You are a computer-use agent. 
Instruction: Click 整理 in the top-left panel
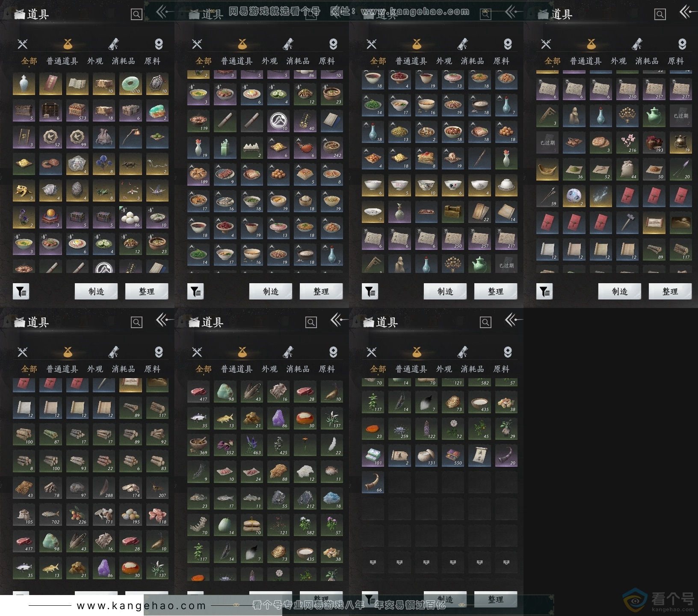pos(147,291)
